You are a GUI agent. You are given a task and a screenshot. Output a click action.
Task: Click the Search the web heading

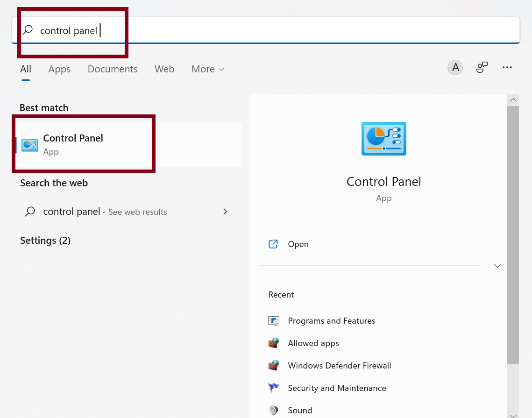(x=54, y=183)
